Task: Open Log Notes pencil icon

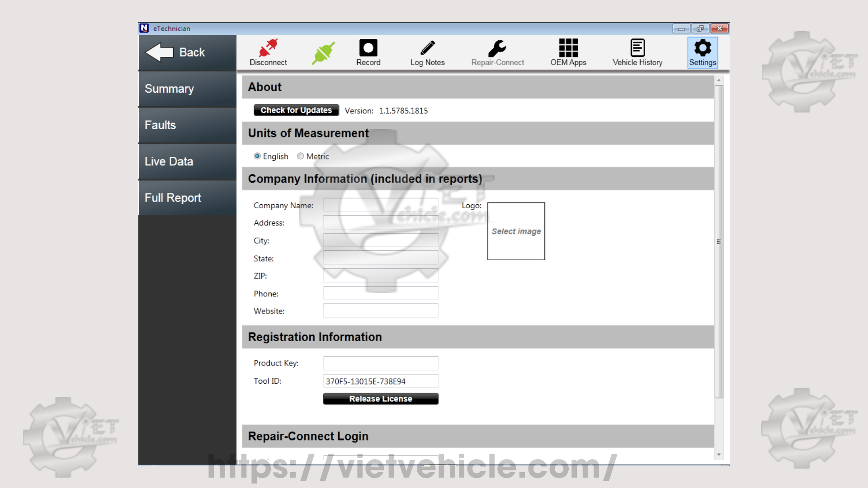Action: coord(427,48)
